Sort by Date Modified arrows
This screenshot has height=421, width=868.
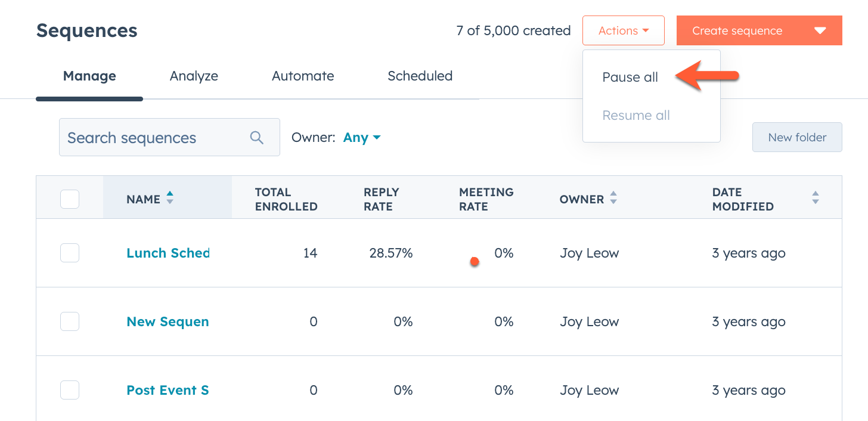pyautogui.click(x=815, y=198)
